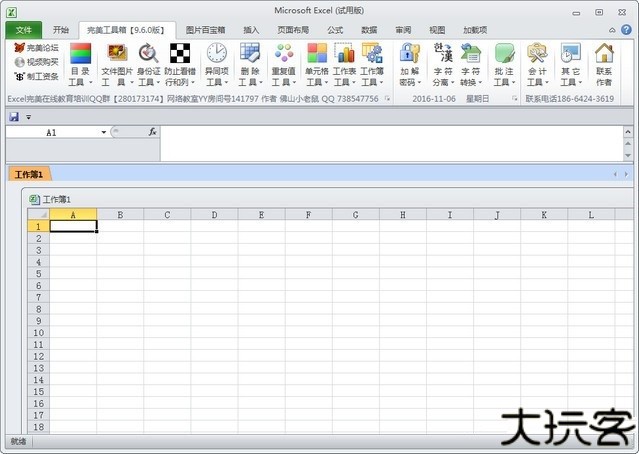Select column header G
This screenshot has height=454, width=639.
coord(355,214)
